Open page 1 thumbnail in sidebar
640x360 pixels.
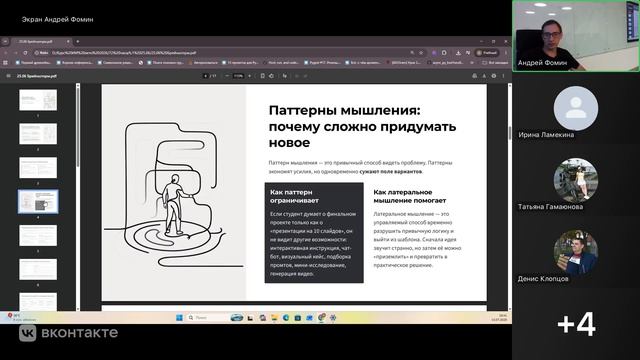tap(38, 100)
